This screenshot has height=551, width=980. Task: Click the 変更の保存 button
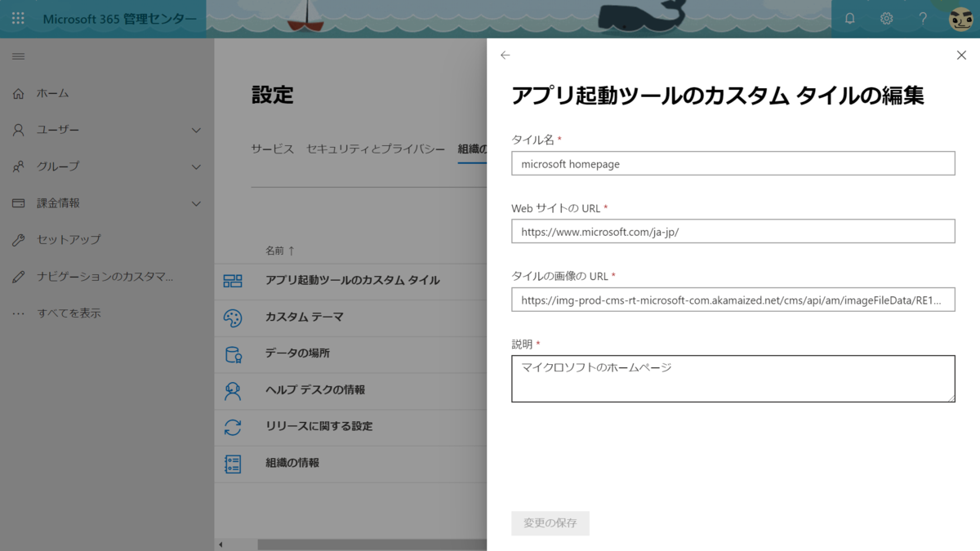(x=550, y=523)
